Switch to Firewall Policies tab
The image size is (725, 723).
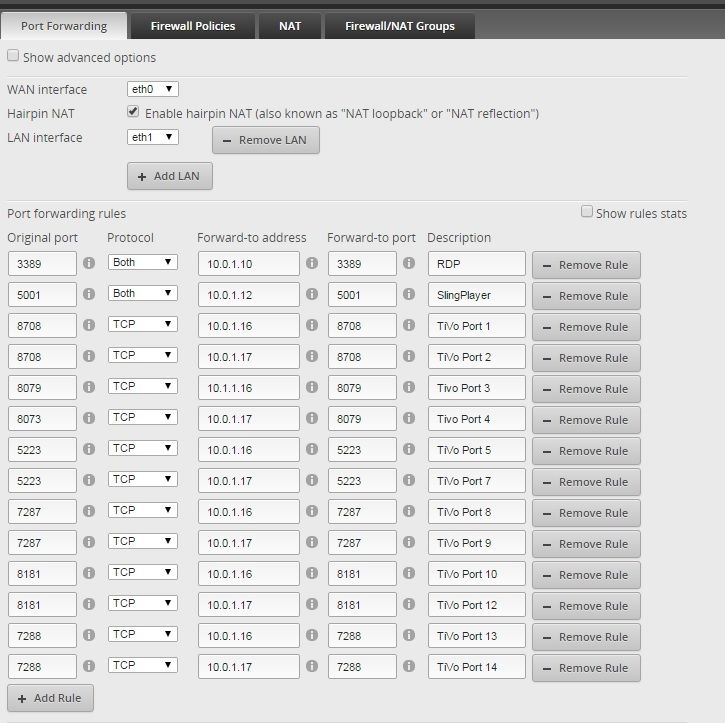(193, 26)
